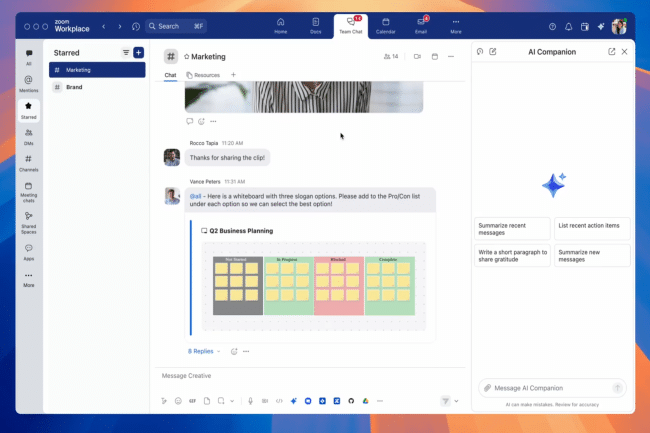
Task: Open the text formatting tool in composer
Action: pyautogui.click(x=164, y=401)
